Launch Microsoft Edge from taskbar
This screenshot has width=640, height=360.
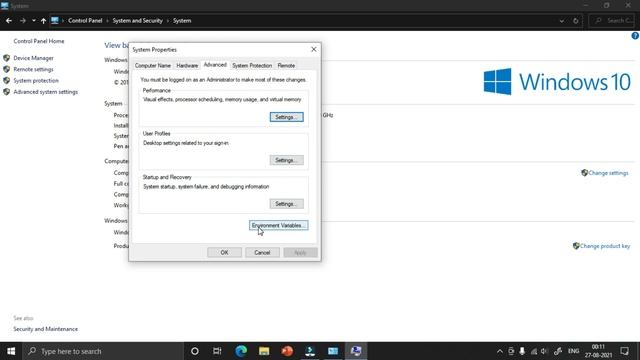[x=241, y=351]
